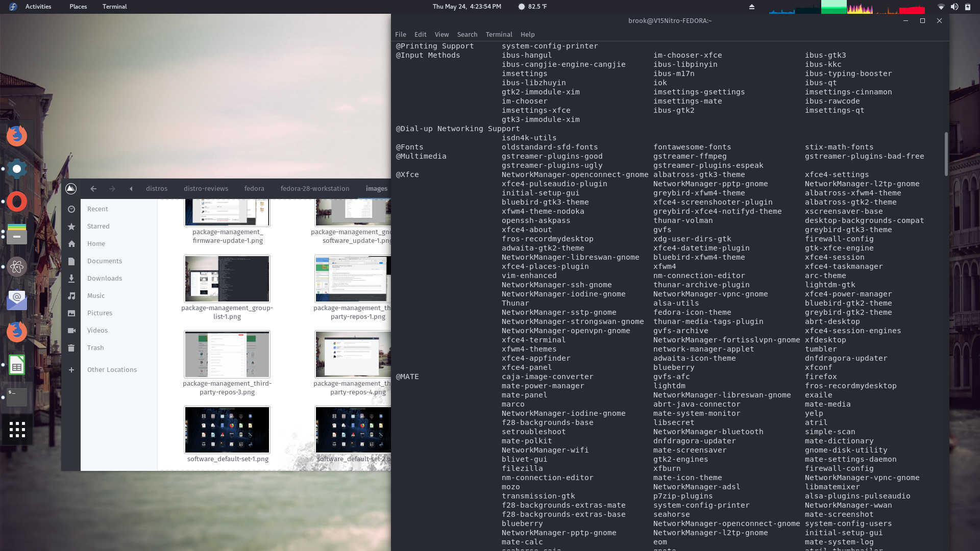Open the terminal Search menu
The height and width of the screenshot is (551, 980).
(467, 34)
